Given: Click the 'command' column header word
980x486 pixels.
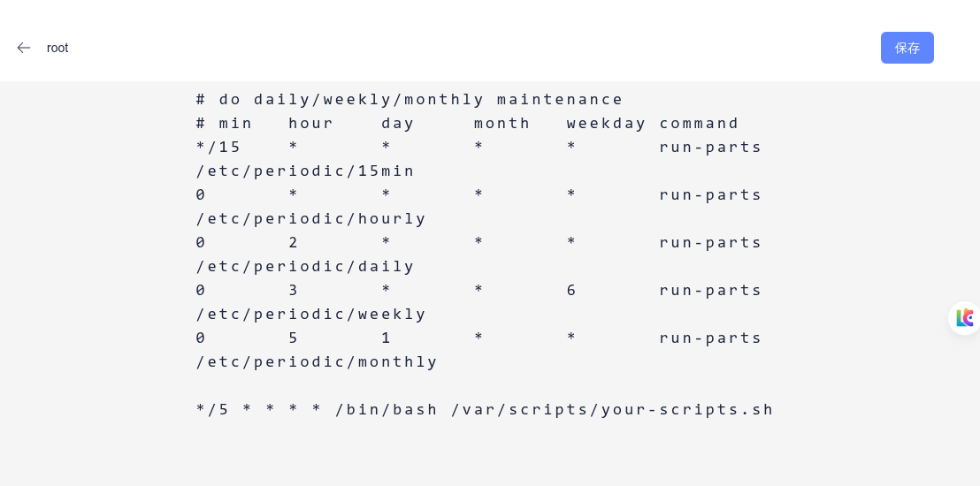Looking at the screenshot, I should point(700,124).
